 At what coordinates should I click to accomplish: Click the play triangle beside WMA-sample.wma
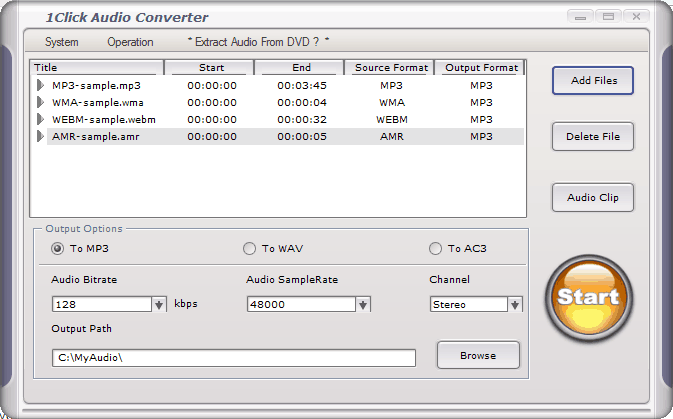tap(40, 103)
